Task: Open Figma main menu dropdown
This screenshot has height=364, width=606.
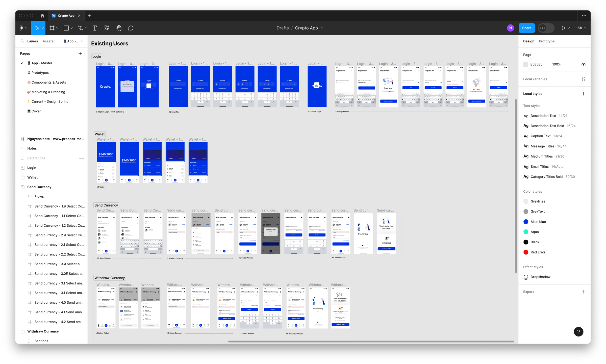Action: (x=23, y=28)
